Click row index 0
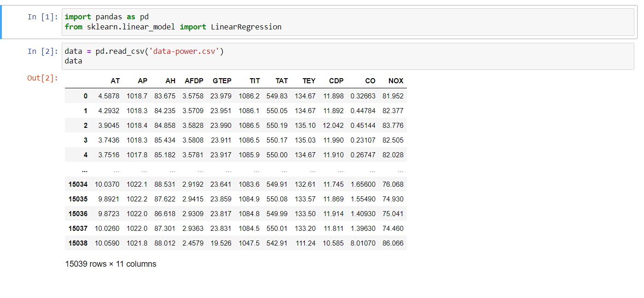The height and width of the screenshot is (298, 644). coord(85,96)
